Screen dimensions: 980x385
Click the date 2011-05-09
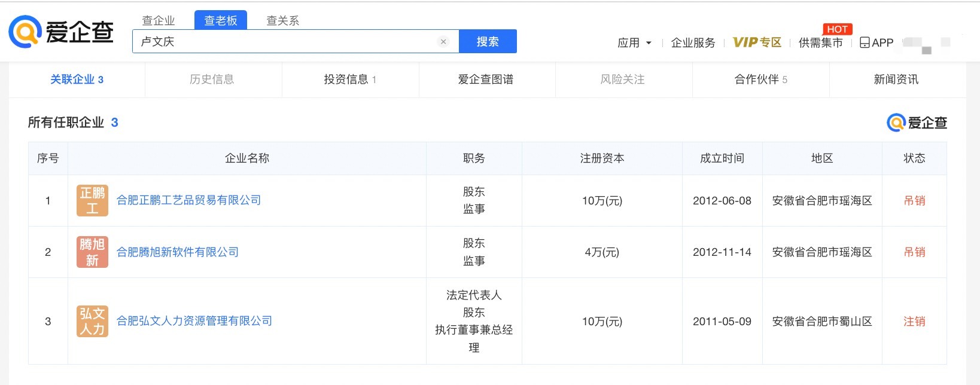pyautogui.click(x=722, y=322)
